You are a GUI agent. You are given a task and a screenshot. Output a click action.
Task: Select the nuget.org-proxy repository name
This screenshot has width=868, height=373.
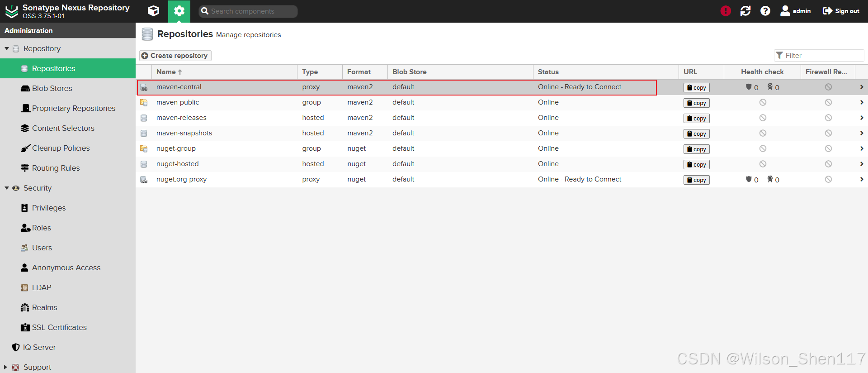[181, 179]
